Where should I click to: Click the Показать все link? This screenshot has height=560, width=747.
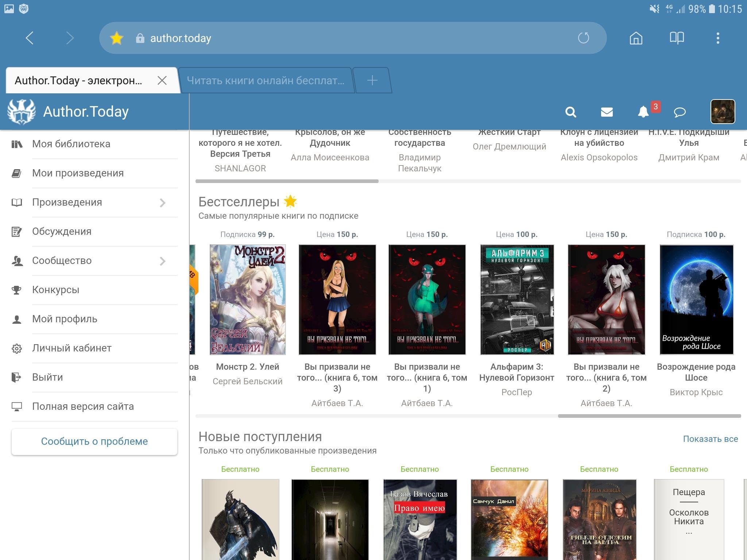710,439
